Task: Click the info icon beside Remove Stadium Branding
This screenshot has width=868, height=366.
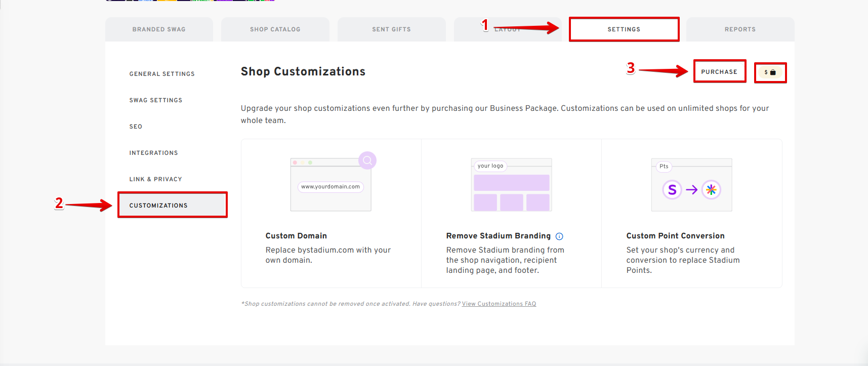Action: coord(559,236)
